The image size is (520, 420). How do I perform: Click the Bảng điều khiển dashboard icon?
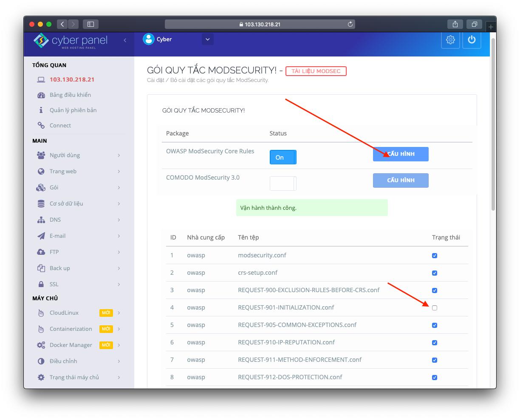coord(41,95)
